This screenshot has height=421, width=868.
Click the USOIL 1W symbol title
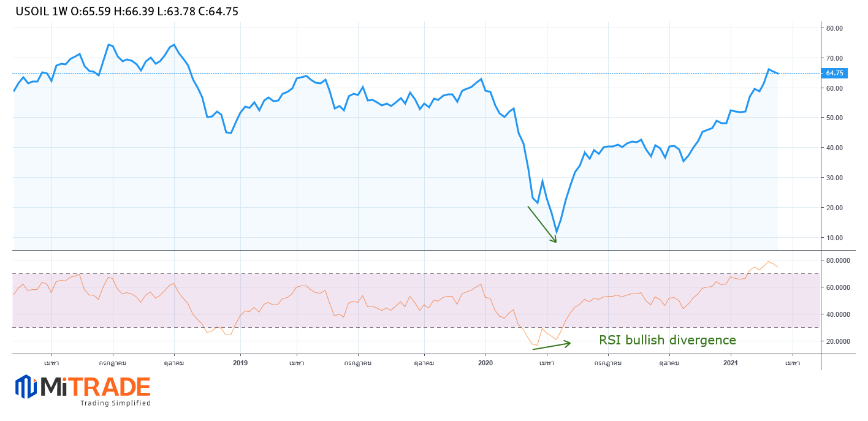coord(42,11)
